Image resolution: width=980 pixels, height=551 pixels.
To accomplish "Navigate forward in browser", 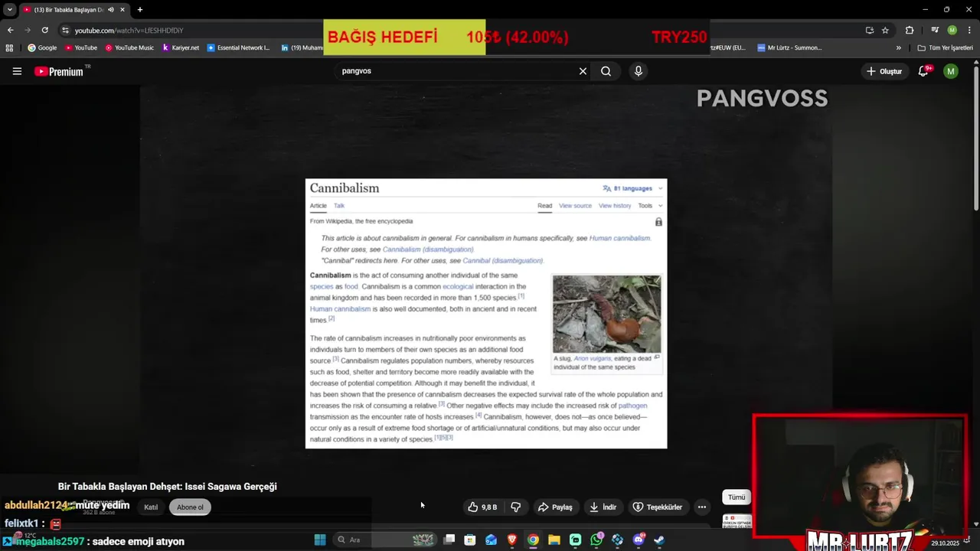I will coord(28,30).
